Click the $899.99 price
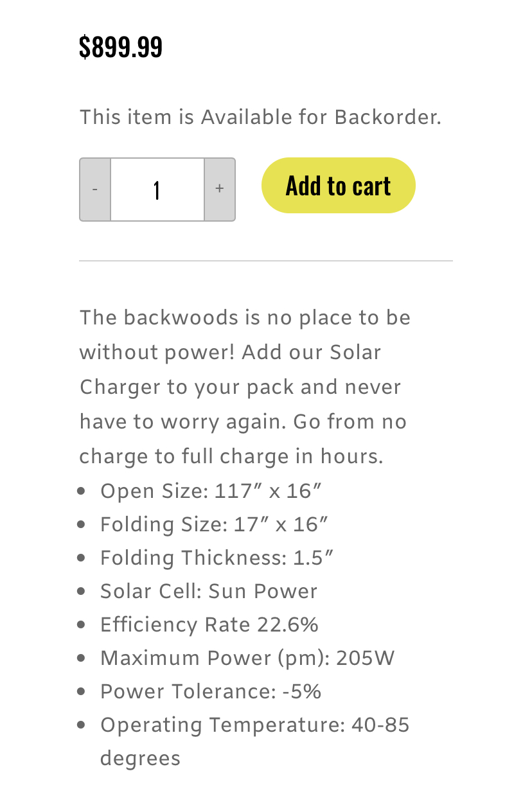Image resolution: width=532 pixels, height=796 pixels. (x=121, y=47)
